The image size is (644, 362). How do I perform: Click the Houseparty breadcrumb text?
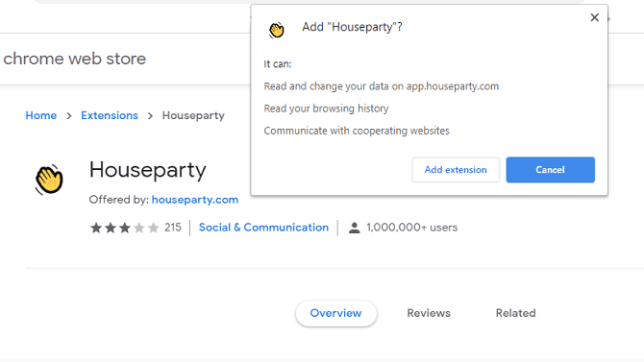pyautogui.click(x=193, y=116)
